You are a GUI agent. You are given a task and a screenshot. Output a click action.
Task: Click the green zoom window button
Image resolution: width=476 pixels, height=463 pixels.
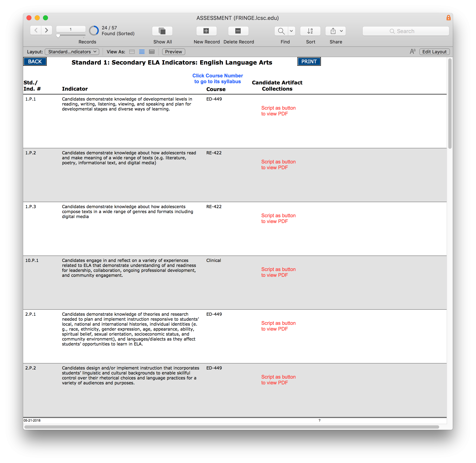tap(45, 18)
